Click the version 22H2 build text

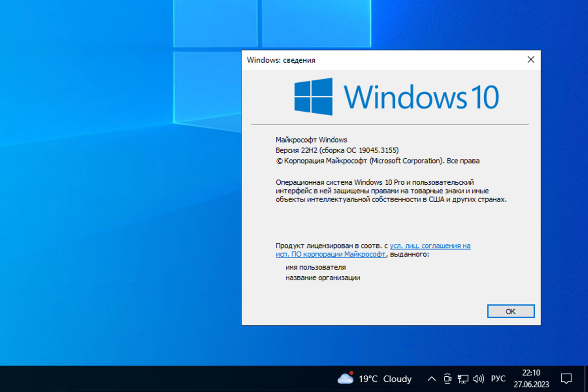[336, 150]
